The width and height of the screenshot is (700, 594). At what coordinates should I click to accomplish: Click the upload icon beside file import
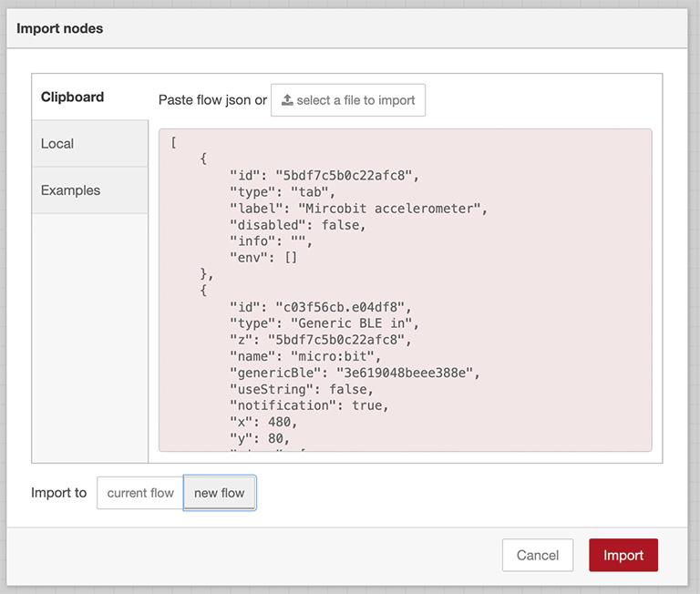click(x=287, y=100)
